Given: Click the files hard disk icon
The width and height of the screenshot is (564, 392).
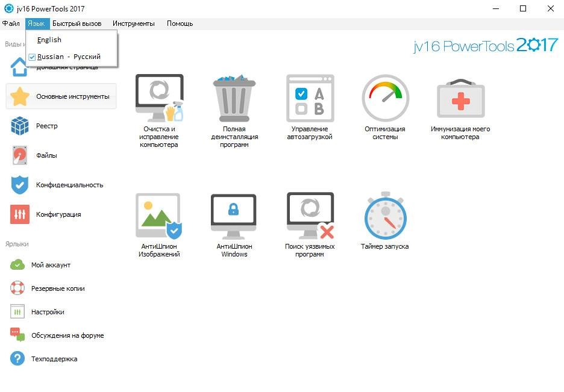Looking at the screenshot, I should point(20,155).
